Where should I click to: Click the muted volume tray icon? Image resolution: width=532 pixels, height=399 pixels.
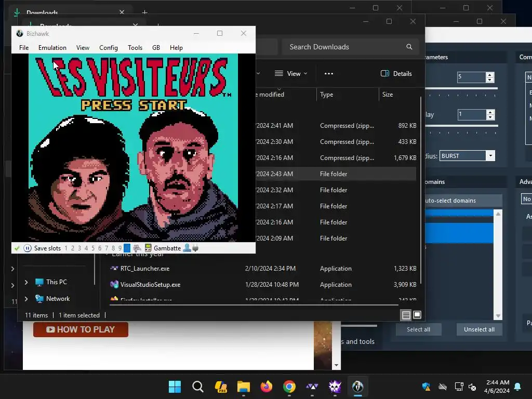tap(472, 387)
